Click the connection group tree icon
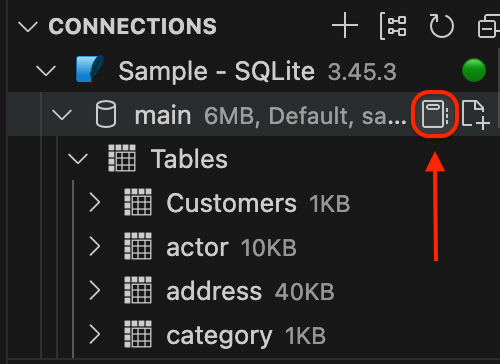The height and width of the screenshot is (364, 500). click(393, 26)
